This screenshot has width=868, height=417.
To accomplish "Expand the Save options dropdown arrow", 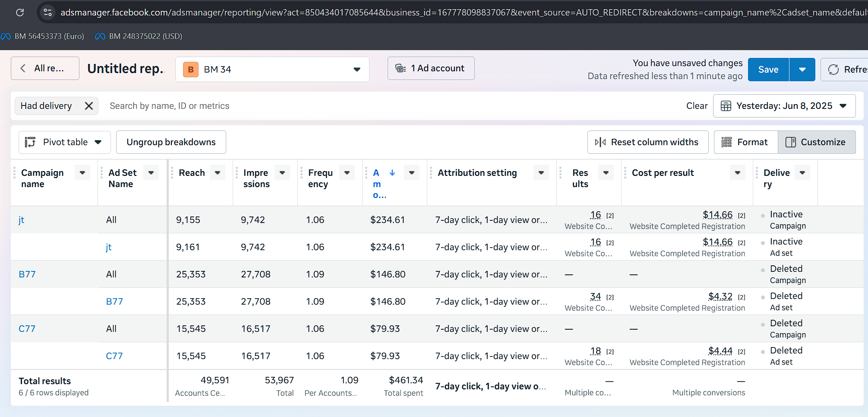I will click(x=802, y=70).
